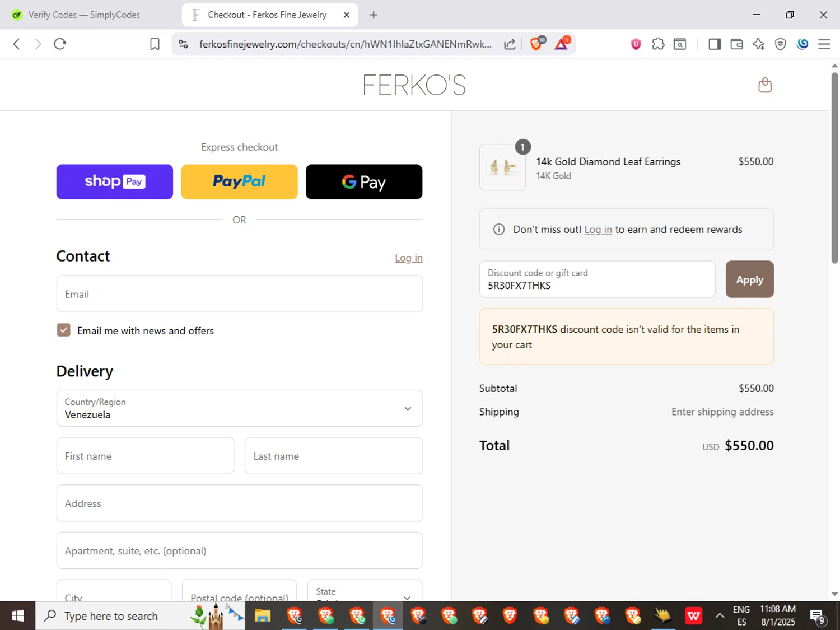Open the Extensions puzzle piece menu
Image resolution: width=840 pixels, height=630 pixels.
658,44
